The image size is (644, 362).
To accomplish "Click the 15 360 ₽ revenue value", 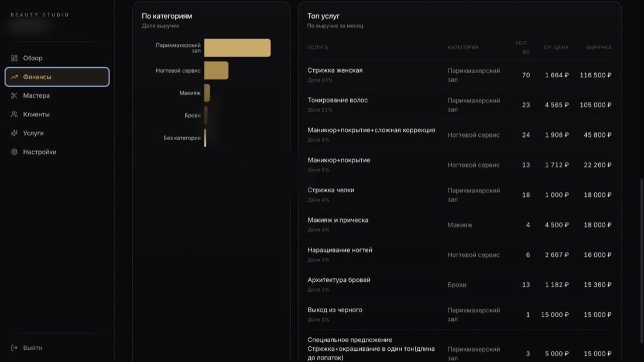I will (597, 285).
